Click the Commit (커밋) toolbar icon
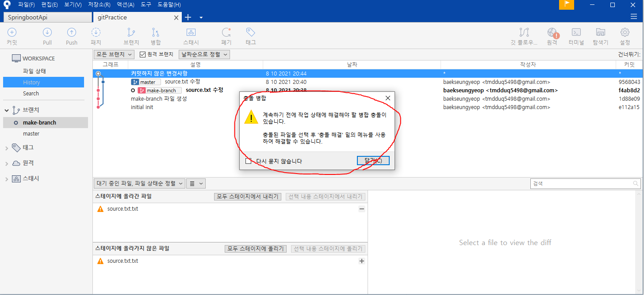 [x=12, y=32]
